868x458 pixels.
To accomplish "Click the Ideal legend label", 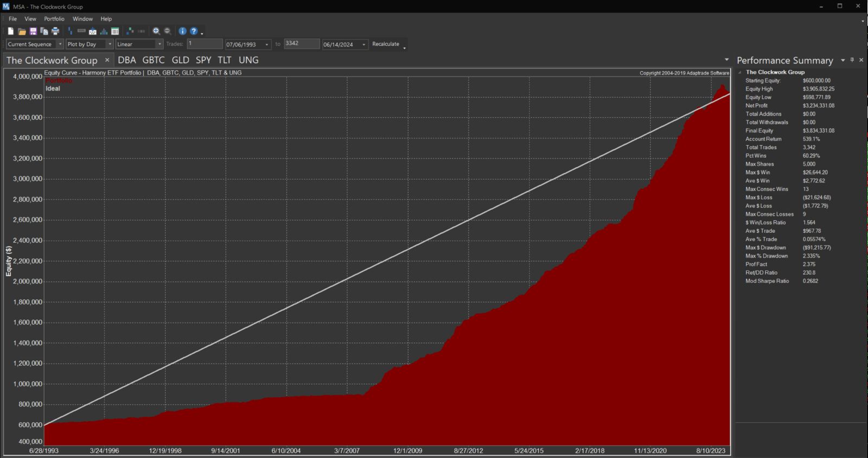I will pos(53,88).
